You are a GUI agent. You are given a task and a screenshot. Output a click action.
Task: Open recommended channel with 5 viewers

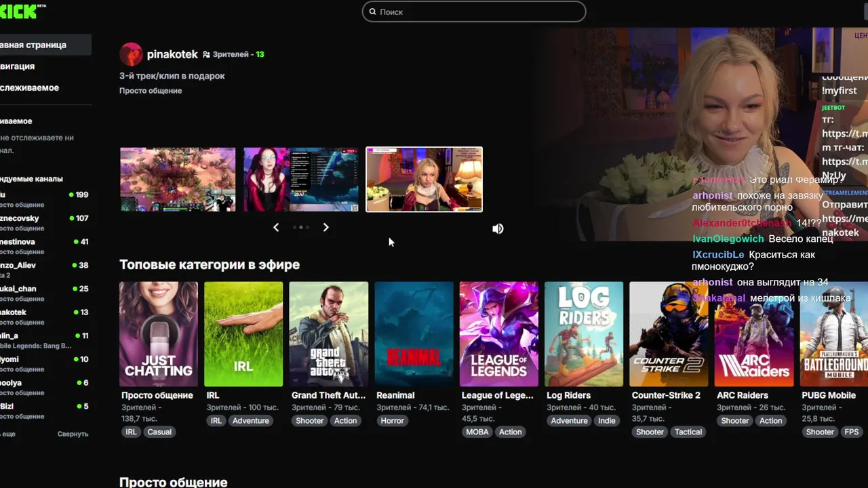coord(45,411)
